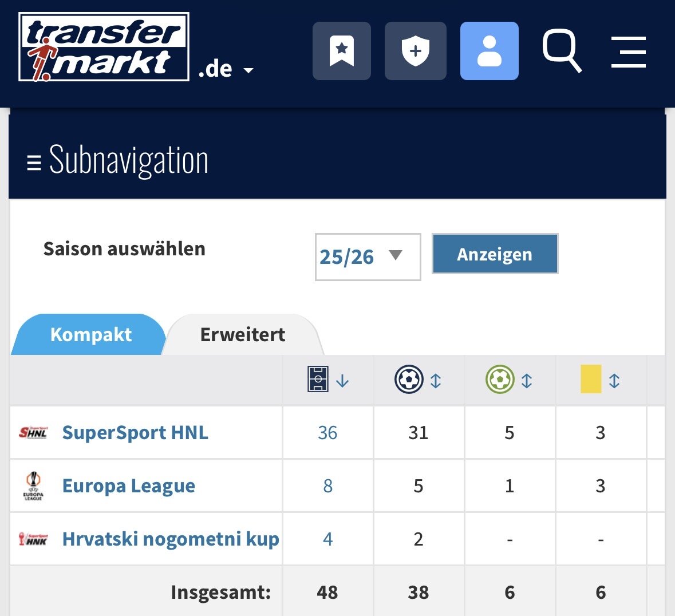Click the Anzeigen button
Viewport: 675px width, 616px height.
[495, 254]
